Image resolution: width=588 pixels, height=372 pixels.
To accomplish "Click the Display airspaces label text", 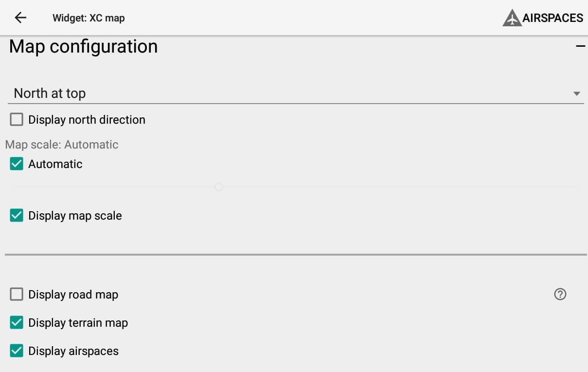I will click(73, 351).
